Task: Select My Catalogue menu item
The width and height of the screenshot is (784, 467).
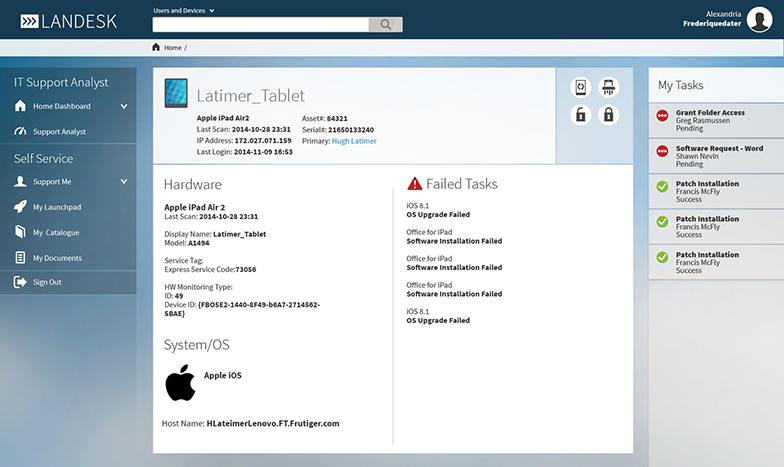Action: (x=56, y=233)
